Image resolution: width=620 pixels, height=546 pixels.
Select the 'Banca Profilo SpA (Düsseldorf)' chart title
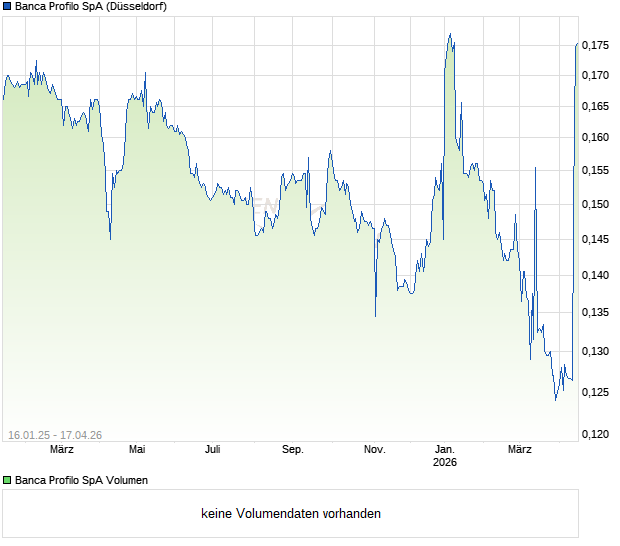click(91, 6)
